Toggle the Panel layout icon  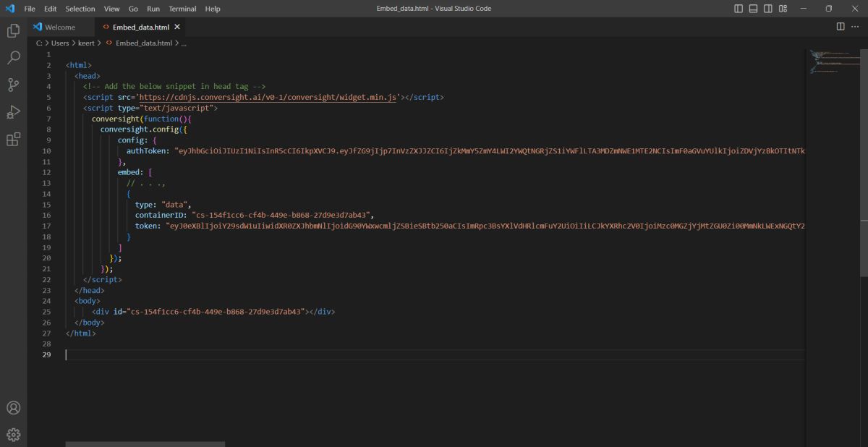click(753, 9)
